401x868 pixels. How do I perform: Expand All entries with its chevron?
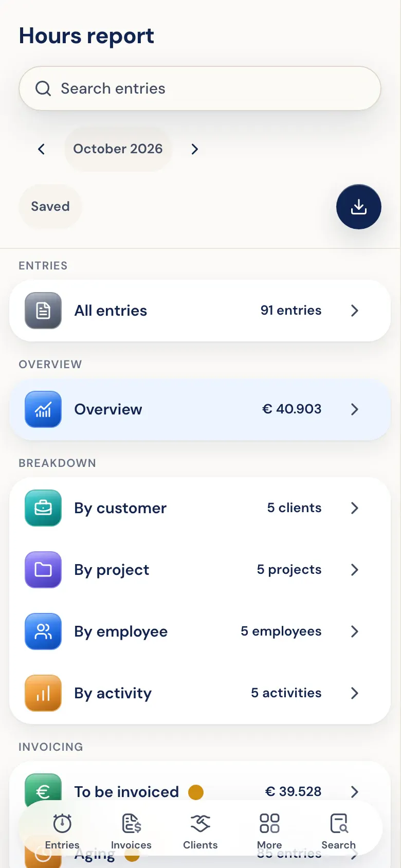pos(354,311)
